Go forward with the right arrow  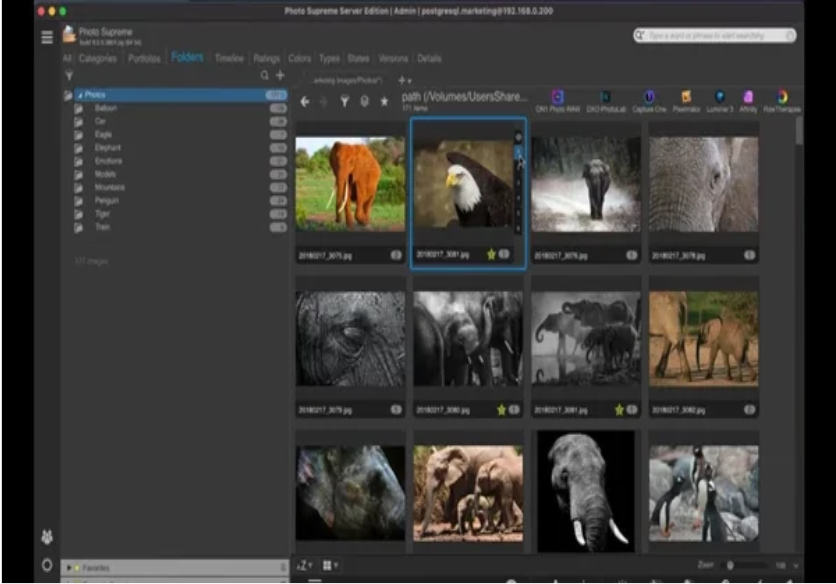324,101
